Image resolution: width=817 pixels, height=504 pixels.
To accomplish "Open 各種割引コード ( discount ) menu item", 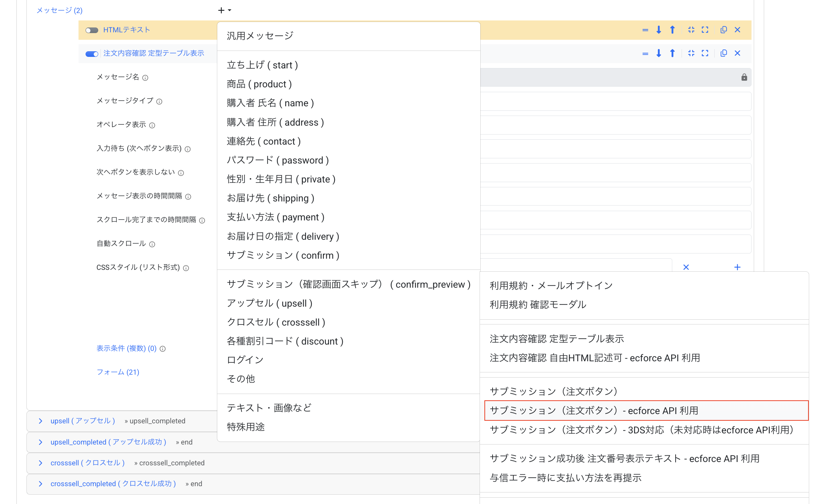I will (349, 341).
